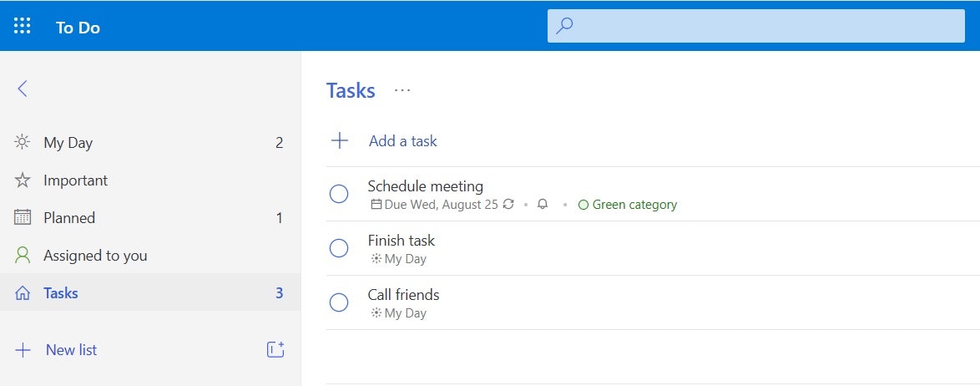Create a new group icon

(275, 350)
